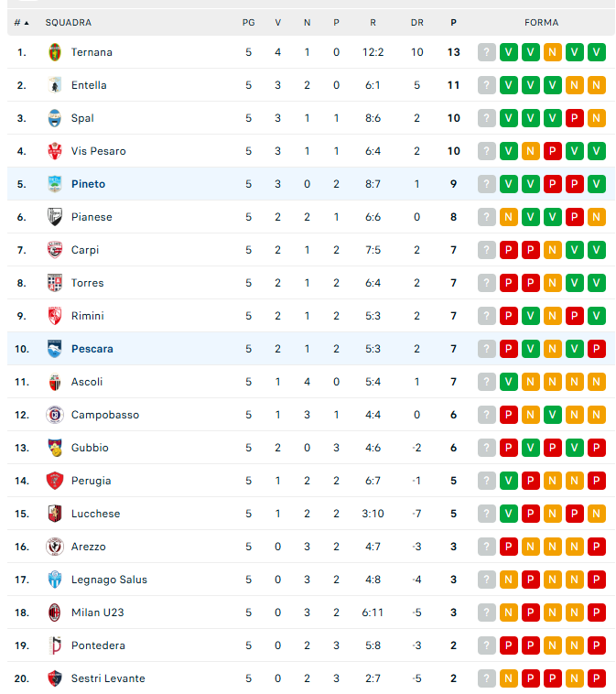Click the Milan U23 crest icon
616x694 pixels.
(54, 613)
